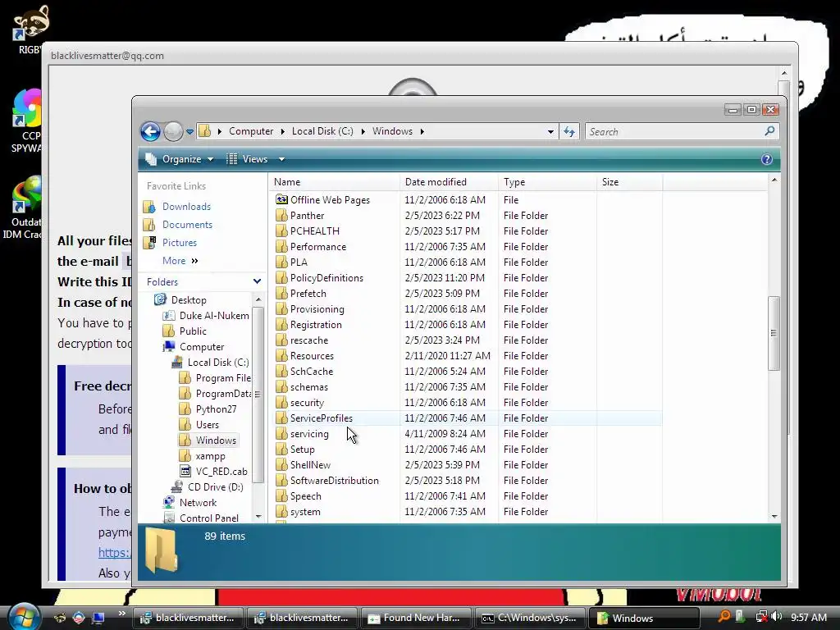
Task: Expand the arrow after the Computer breadcrumb
Action: (282, 132)
